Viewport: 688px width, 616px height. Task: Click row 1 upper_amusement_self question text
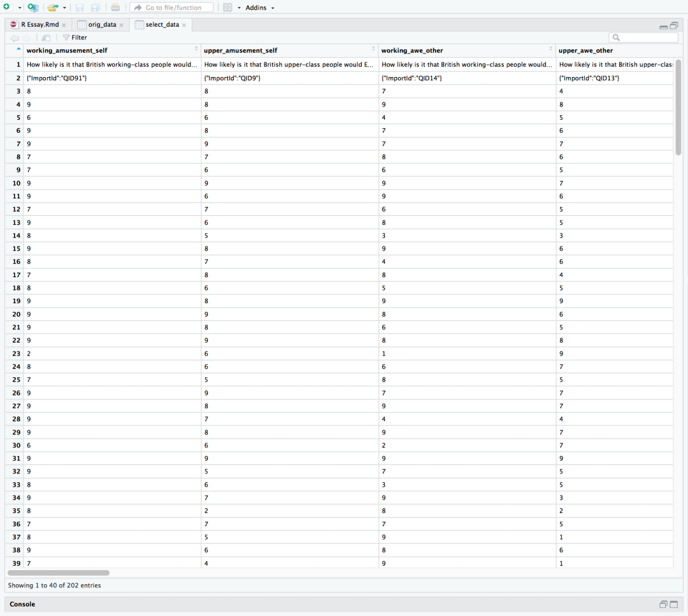pyautogui.click(x=289, y=64)
